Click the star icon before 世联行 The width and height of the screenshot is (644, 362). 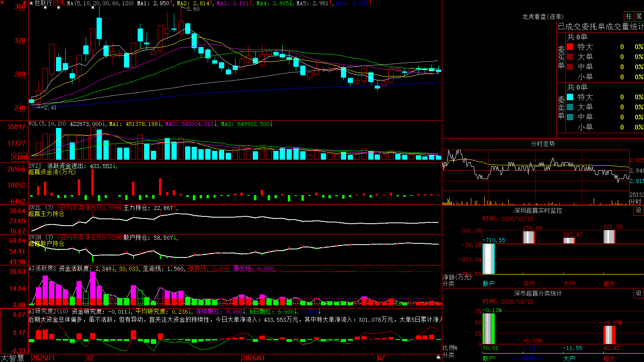(x=31, y=3)
